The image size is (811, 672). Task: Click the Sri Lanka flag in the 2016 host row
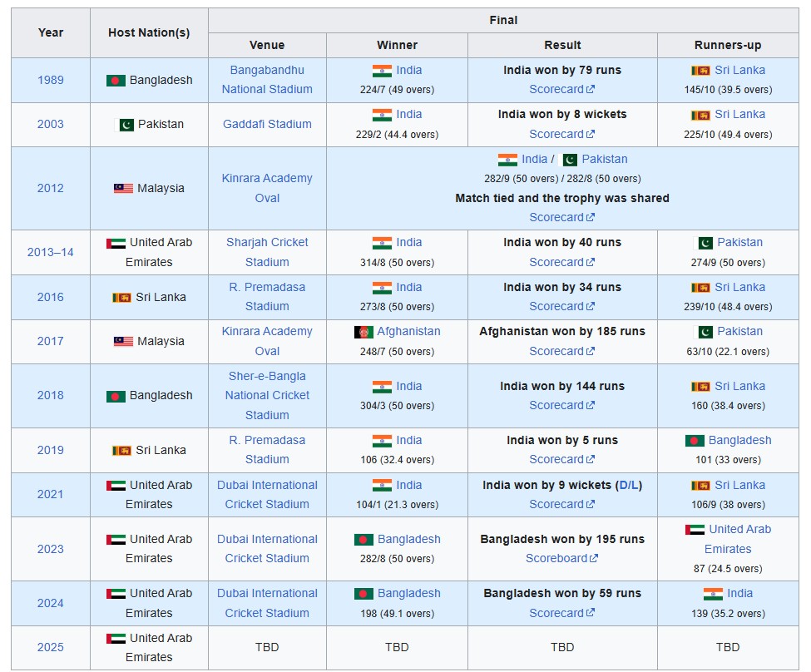[121, 298]
